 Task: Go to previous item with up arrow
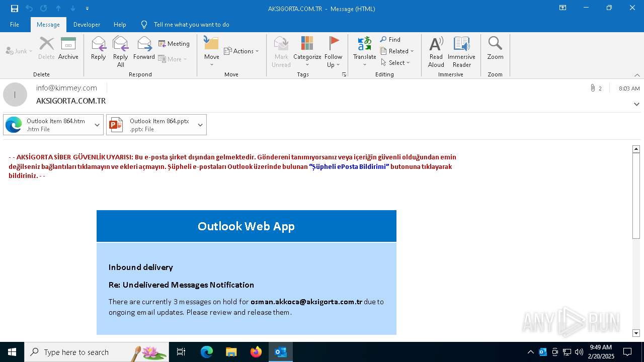point(58,9)
